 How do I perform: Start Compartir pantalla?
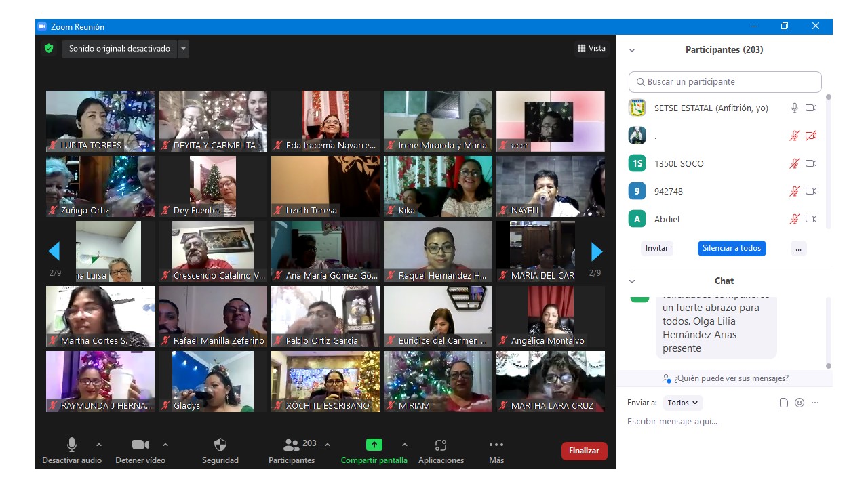[374, 451]
